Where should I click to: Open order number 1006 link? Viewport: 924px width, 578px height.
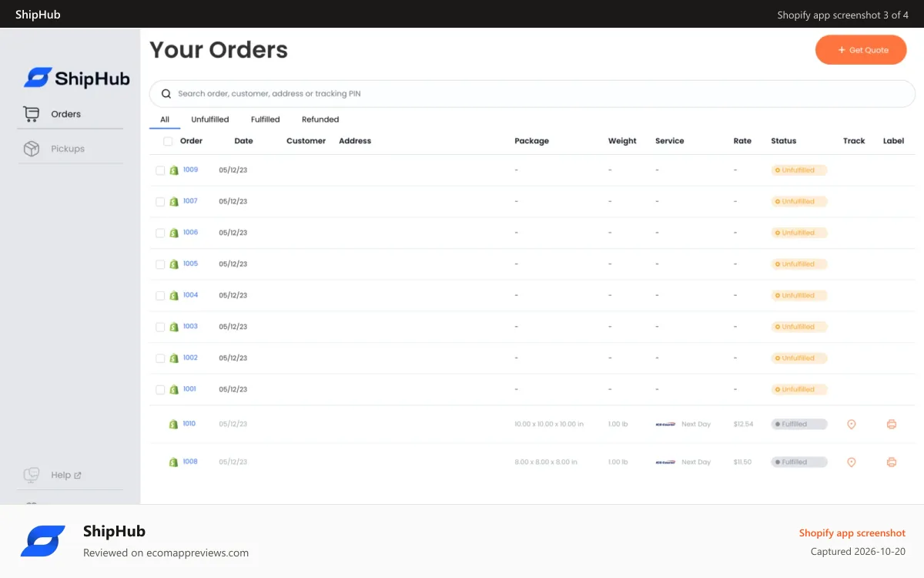coord(190,232)
